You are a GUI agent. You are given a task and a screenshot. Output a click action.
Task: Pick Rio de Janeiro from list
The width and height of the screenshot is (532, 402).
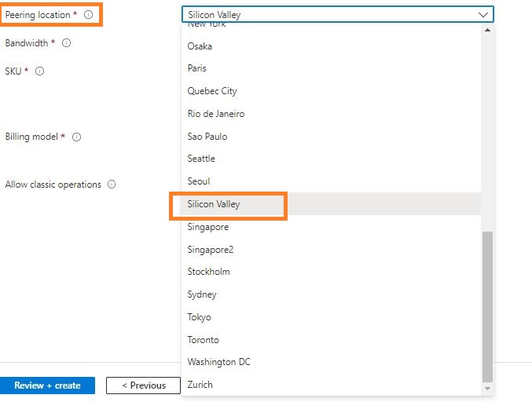[216, 114]
